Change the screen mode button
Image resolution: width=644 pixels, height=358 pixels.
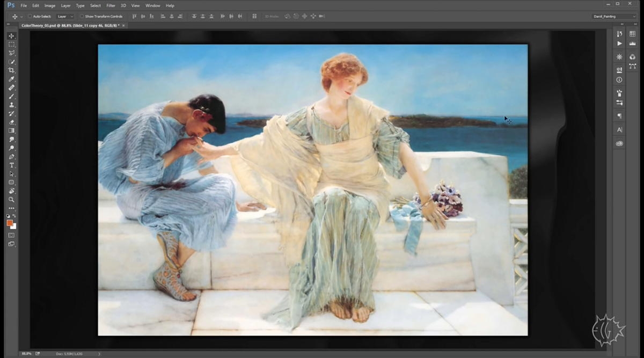click(x=11, y=244)
